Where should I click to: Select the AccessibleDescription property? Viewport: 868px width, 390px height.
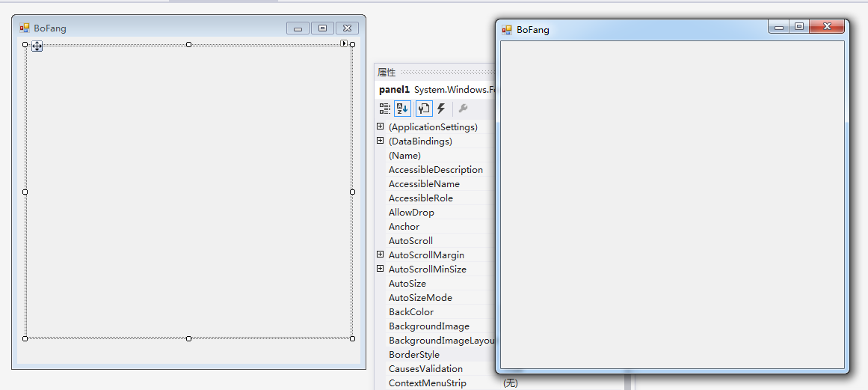440,169
